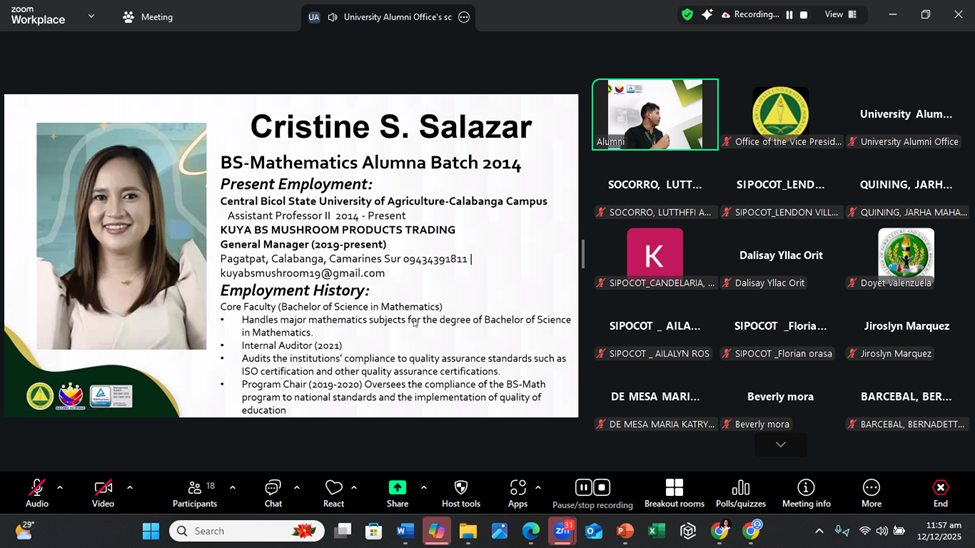Open the Participants panel
The image size is (975, 548).
click(x=194, y=490)
